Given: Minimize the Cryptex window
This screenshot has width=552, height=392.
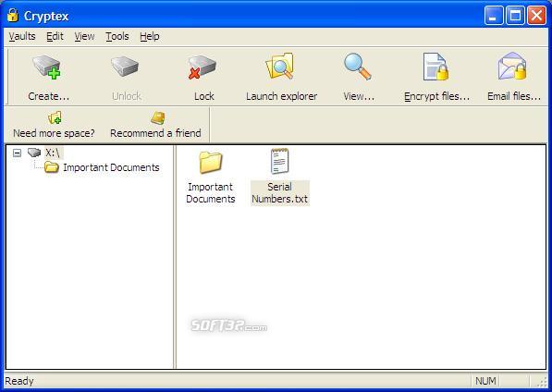Looking at the screenshot, I should click(493, 16).
